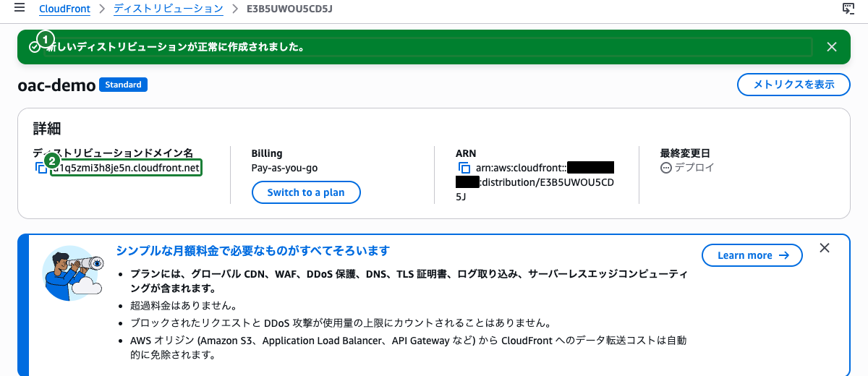Click the Standard badge next to oac-demo
868x376 pixels.
pos(124,85)
